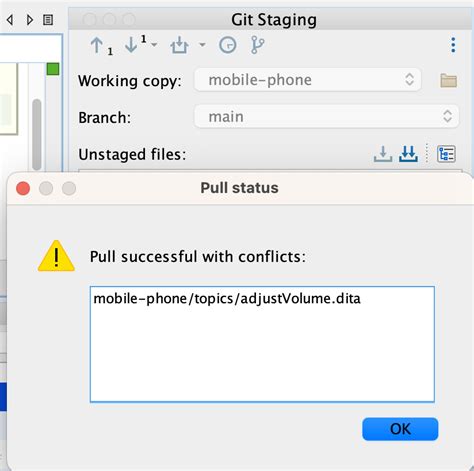474x471 pixels.
Task: Show Git history clock icon
Action: 228,45
